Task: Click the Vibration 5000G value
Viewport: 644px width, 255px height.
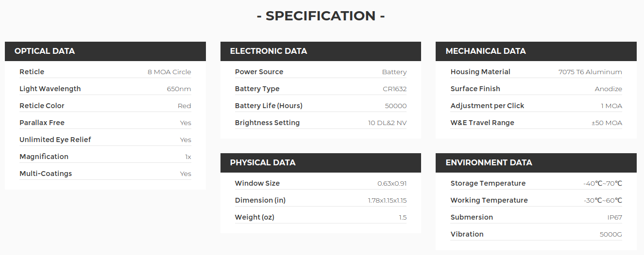Action: pyautogui.click(x=610, y=235)
